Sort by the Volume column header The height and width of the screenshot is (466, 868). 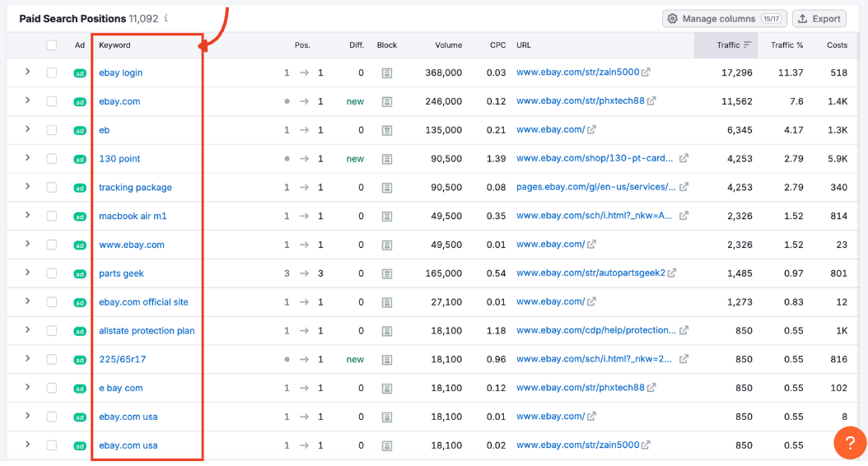point(448,45)
